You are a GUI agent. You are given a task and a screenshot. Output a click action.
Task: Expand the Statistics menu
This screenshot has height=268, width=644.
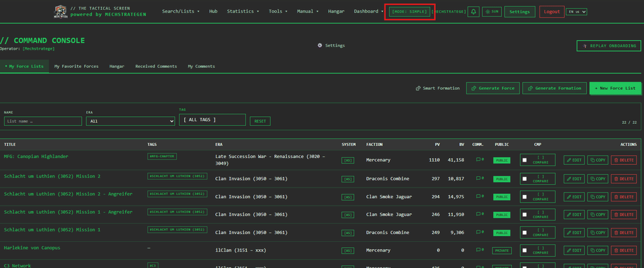click(243, 11)
